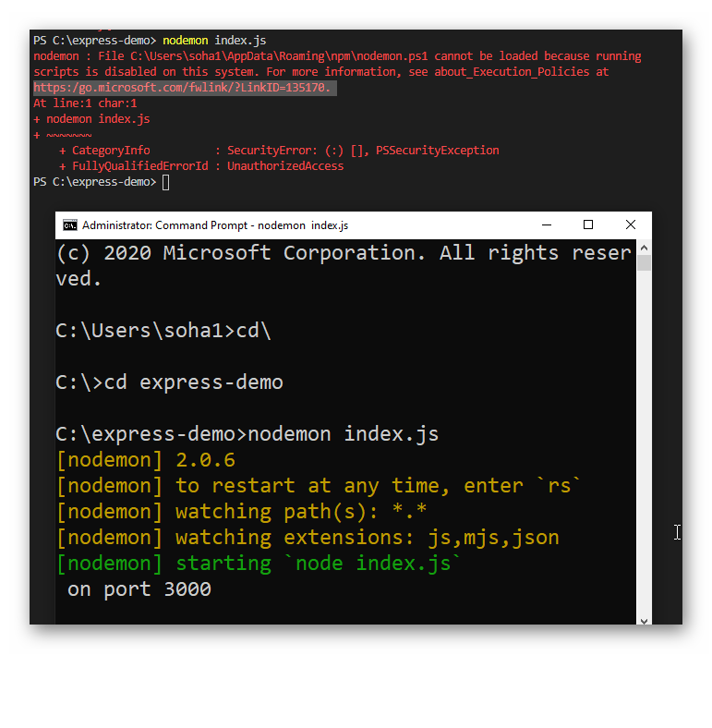Open the go.microsoft.com fwlink URL
This screenshot has height=728, width=712.
tap(185, 88)
